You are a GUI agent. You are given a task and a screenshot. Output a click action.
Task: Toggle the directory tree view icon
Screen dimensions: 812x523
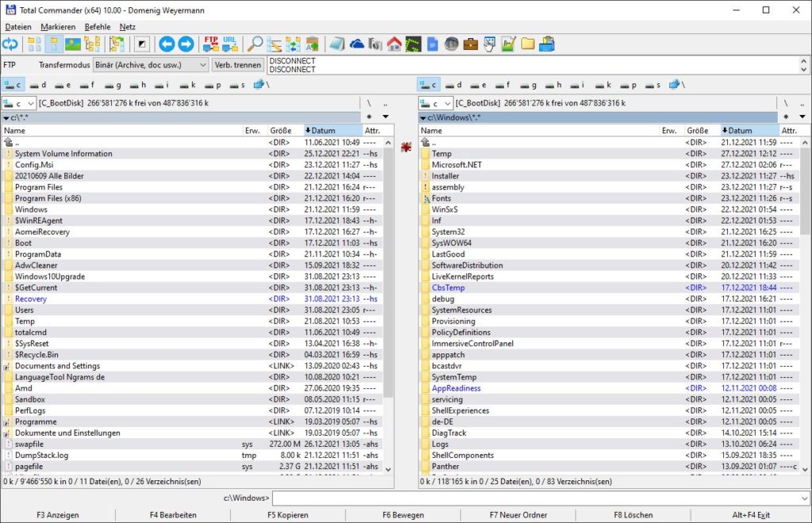pos(92,44)
